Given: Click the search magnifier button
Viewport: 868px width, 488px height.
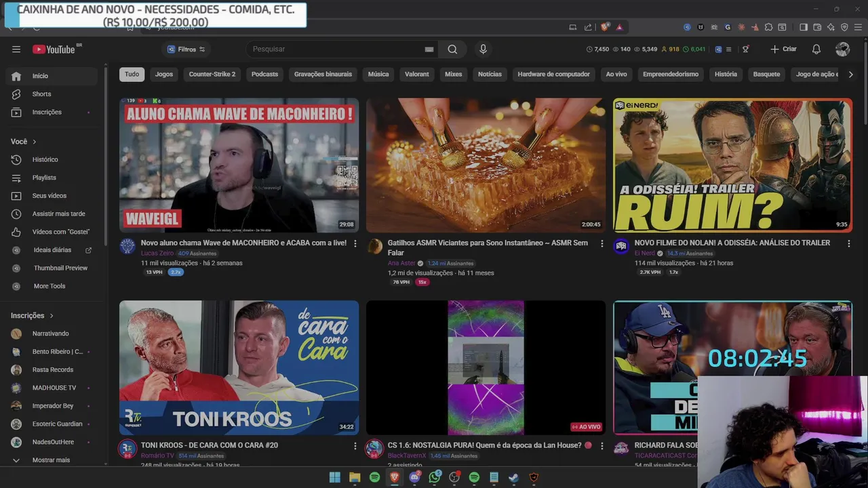Looking at the screenshot, I should [452, 49].
